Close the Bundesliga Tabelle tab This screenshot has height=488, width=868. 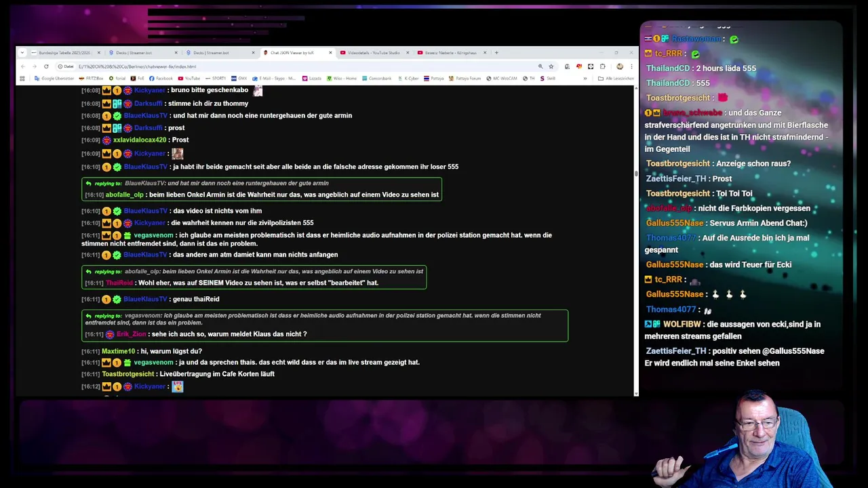(x=98, y=53)
